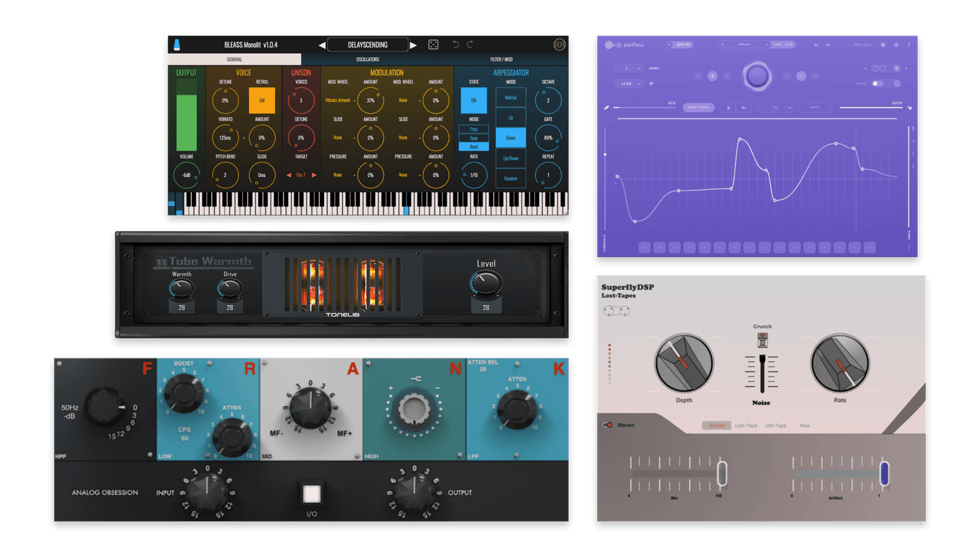Select the arpeggiator Random mode button

tap(510, 178)
